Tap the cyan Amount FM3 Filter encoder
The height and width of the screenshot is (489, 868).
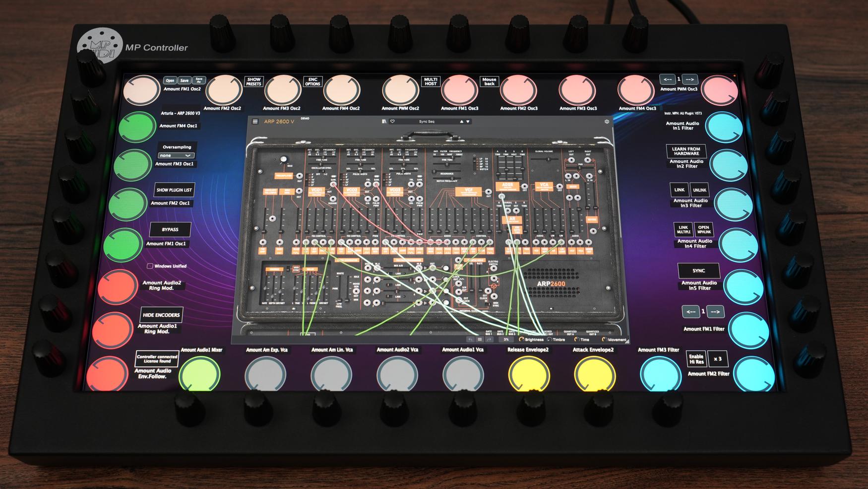pyautogui.click(x=661, y=375)
